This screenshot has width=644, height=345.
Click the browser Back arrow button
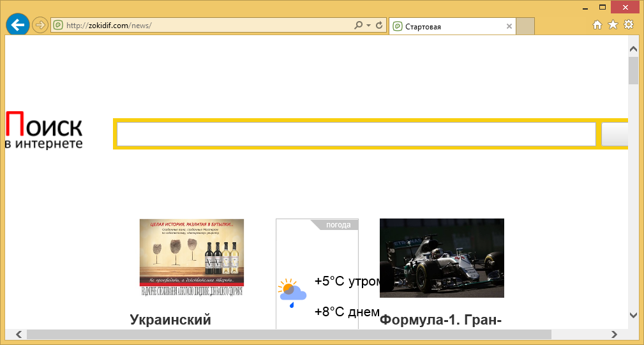click(x=18, y=26)
